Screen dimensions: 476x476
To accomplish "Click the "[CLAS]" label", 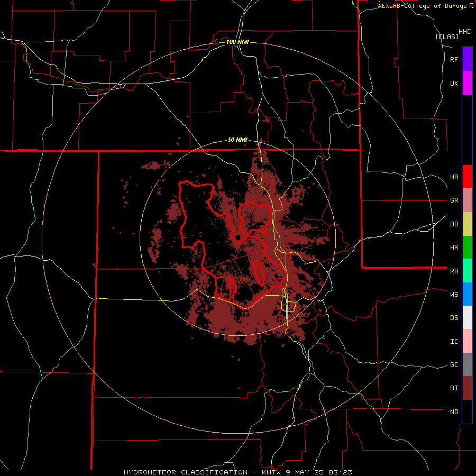I will click(x=447, y=37).
